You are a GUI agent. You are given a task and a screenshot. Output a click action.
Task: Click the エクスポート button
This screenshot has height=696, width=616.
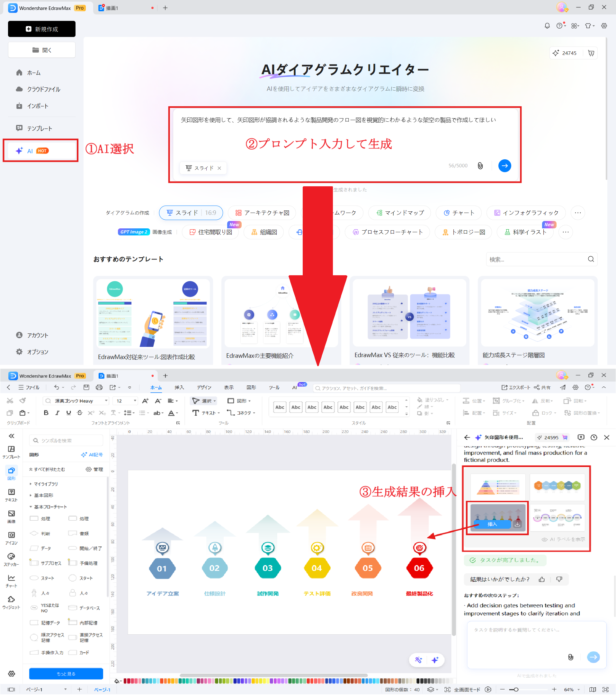(515, 387)
